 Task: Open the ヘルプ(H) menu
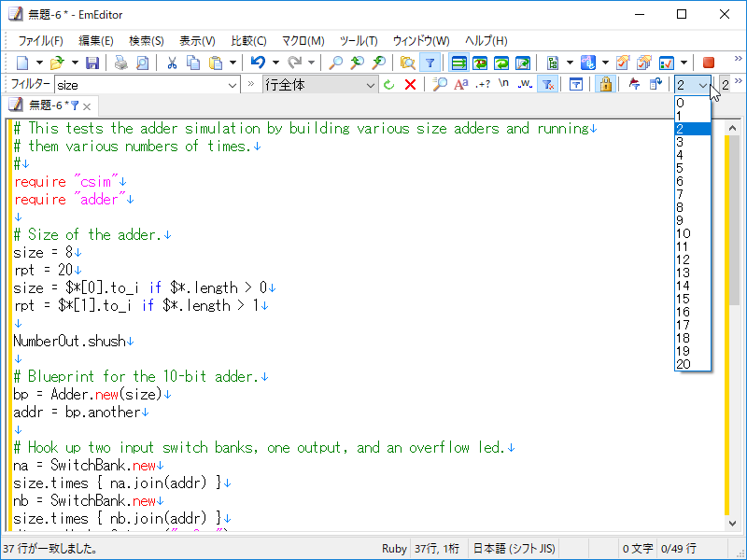[486, 41]
